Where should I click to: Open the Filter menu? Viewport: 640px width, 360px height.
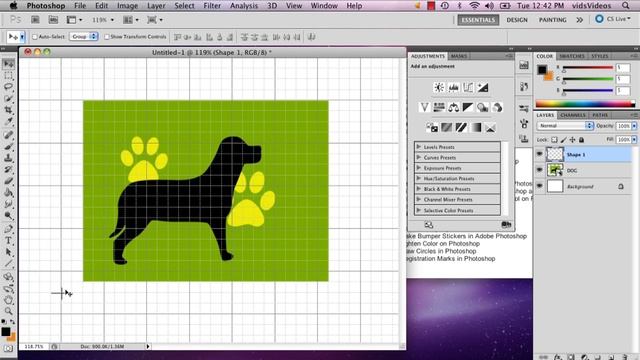tap(212, 6)
